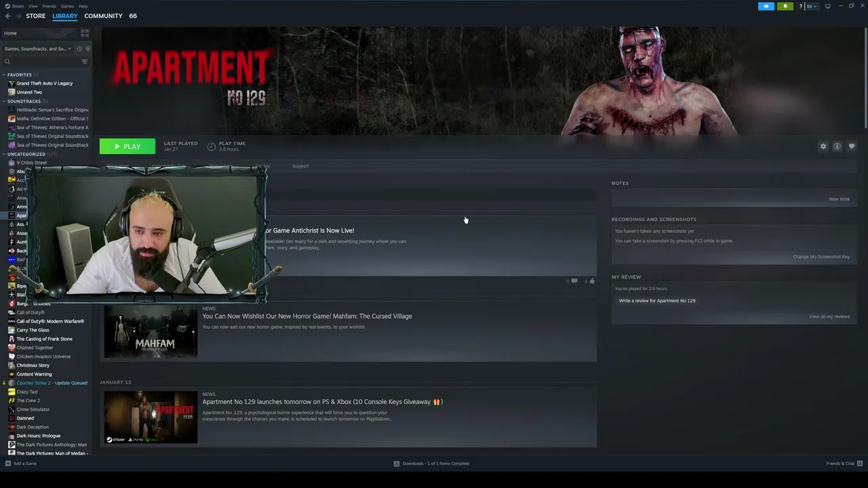Open the Support tab of the game

[x=300, y=166]
